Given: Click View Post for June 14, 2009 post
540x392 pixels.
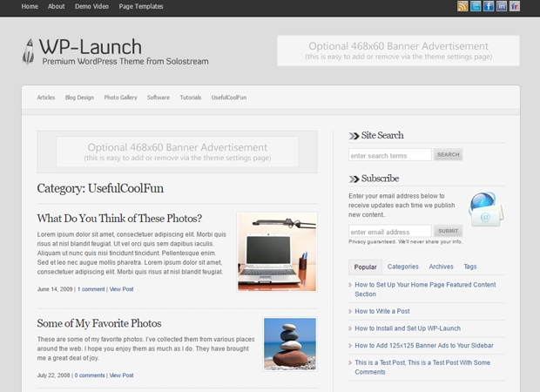Looking at the screenshot, I should tap(121, 289).
